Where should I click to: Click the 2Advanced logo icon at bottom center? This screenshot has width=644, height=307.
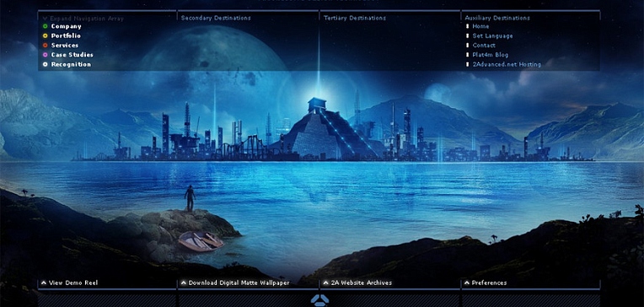click(319, 300)
